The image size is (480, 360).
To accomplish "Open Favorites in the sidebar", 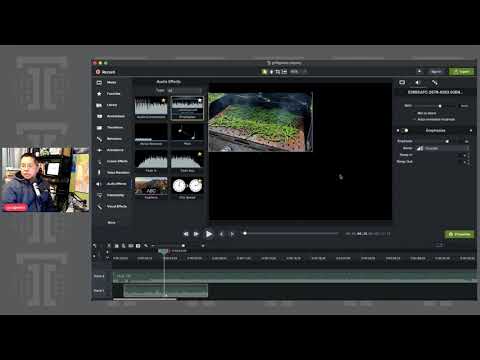I will coord(109,94).
